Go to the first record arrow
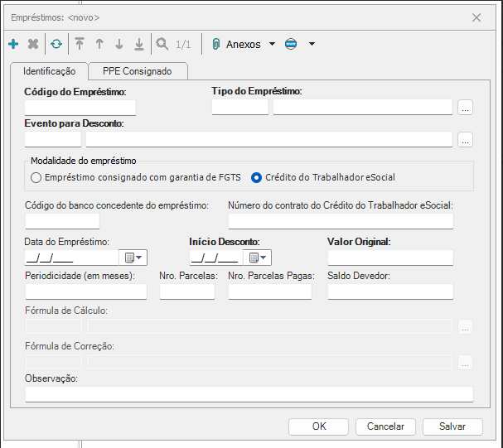 pyautogui.click(x=80, y=44)
